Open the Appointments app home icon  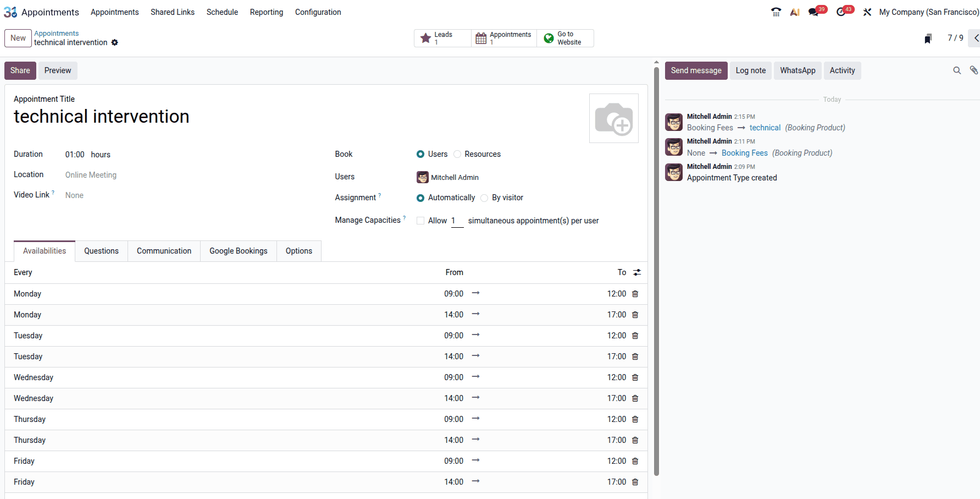(x=10, y=12)
